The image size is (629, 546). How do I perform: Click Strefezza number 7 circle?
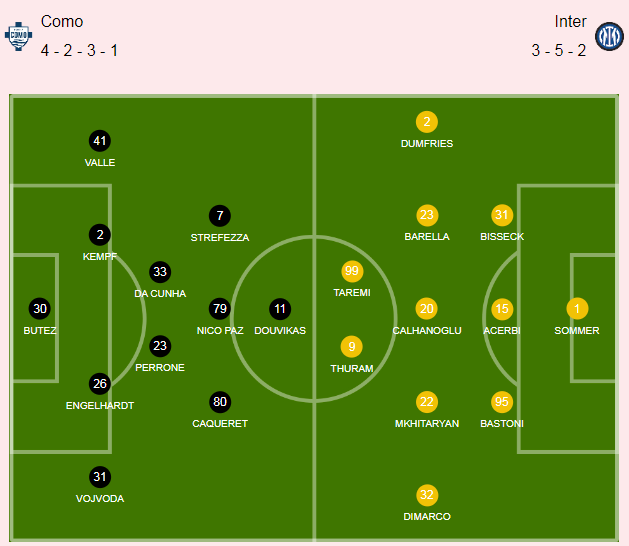(220, 216)
